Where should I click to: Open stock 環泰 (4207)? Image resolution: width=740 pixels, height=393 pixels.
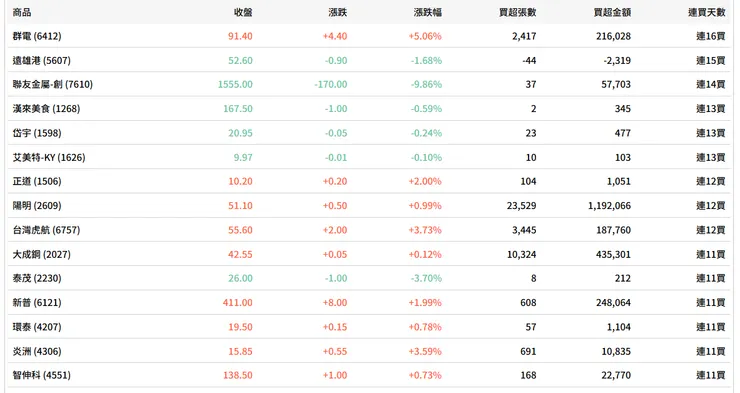point(37,327)
